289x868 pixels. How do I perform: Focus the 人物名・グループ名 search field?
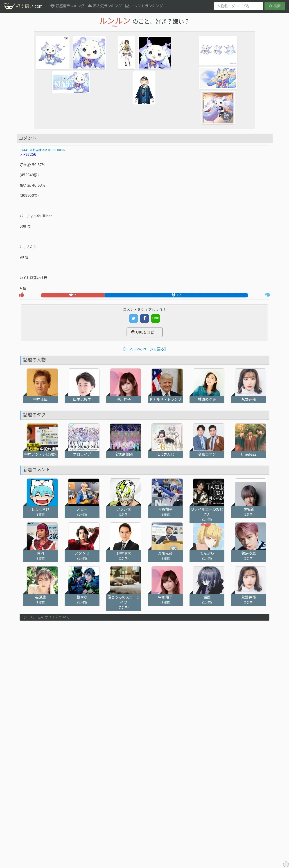[x=238, y=6]
